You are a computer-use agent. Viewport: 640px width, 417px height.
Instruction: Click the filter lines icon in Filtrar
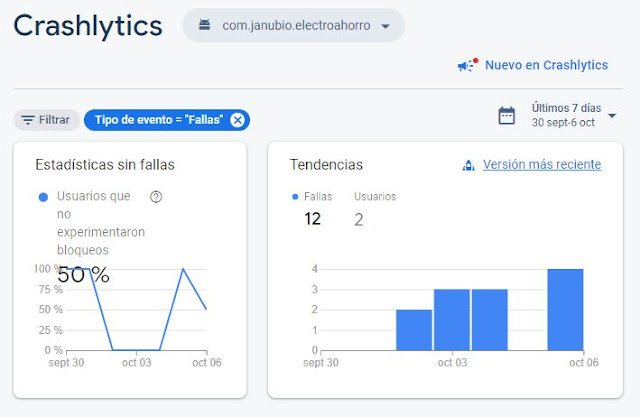(x=28, y=120)
